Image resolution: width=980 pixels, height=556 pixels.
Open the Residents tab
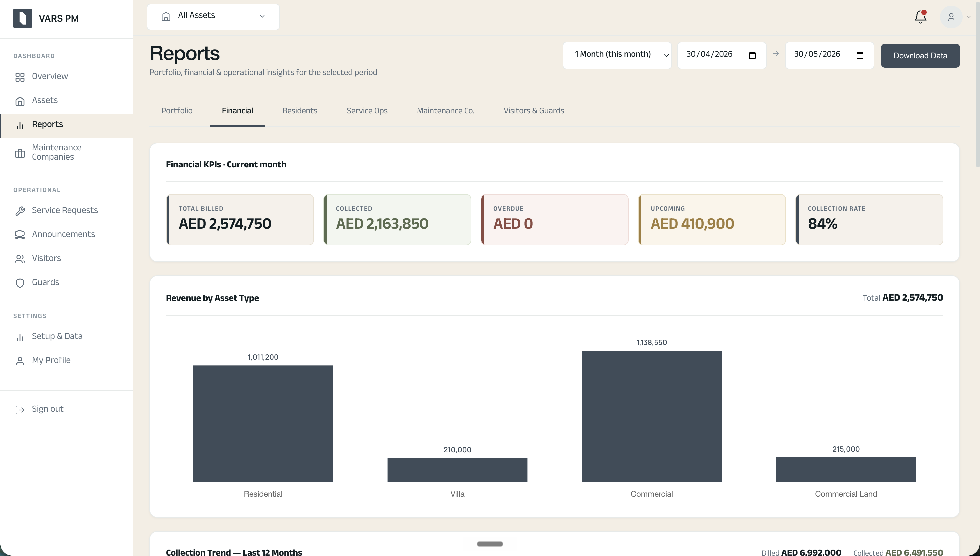300,110
